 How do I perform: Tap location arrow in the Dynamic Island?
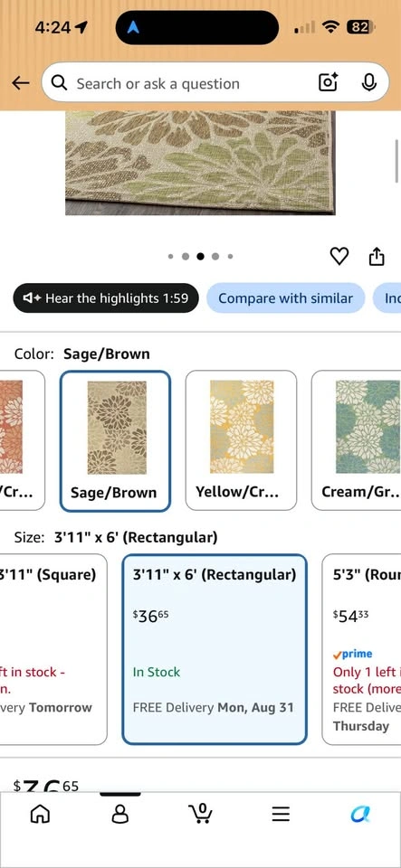tap(133, 26)
